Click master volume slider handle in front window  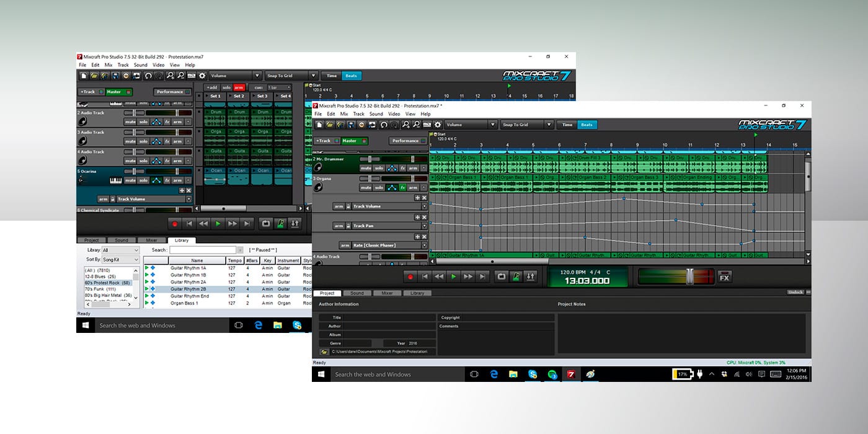[690, 277]
